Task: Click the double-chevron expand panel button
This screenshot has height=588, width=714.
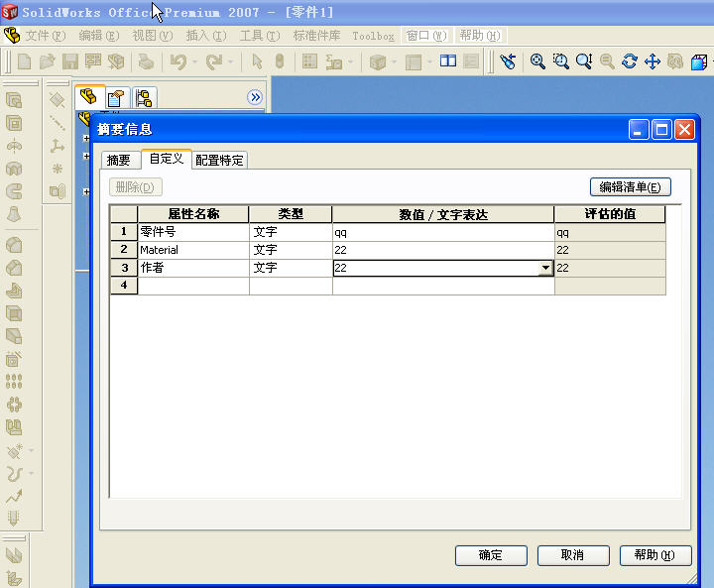Action: tap(255, 97)
